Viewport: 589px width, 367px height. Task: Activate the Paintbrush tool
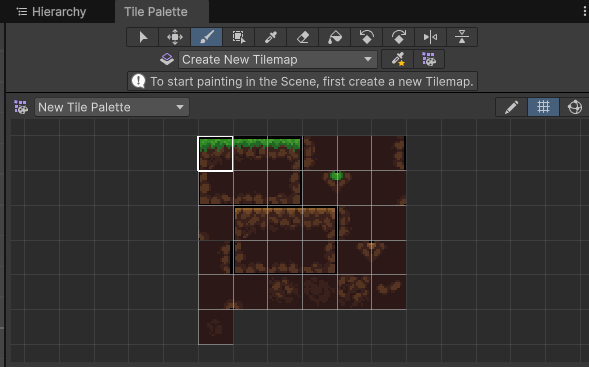point(207,37)
